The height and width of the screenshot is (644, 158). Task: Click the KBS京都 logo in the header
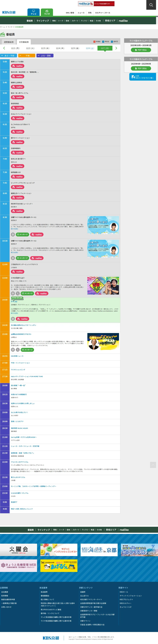click(x=9, y=12)
